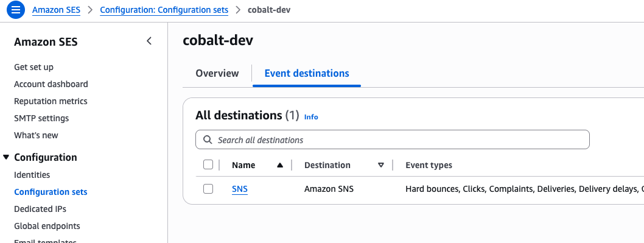Image resolution: width=644 pixels, height=243 pixels.
Task: Focus the Search all destinations field
Action: [x=392, y=140]
